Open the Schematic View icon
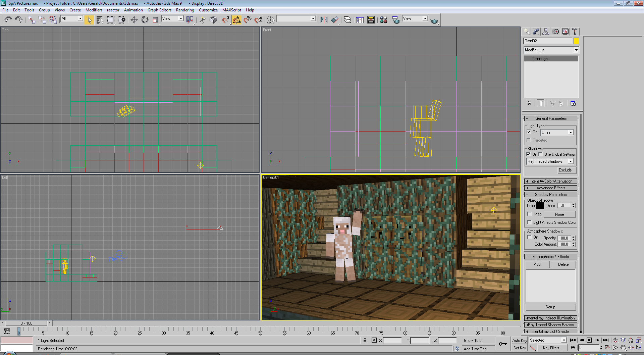Viewport: 644px width, 355px height. 371,20
